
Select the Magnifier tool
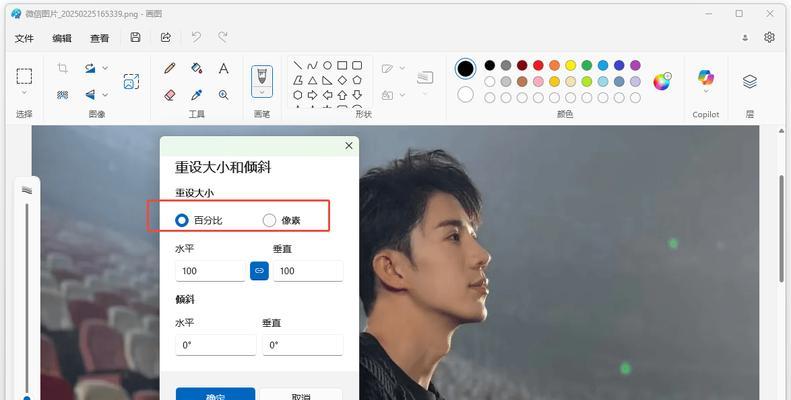click(x=223, y=95)
